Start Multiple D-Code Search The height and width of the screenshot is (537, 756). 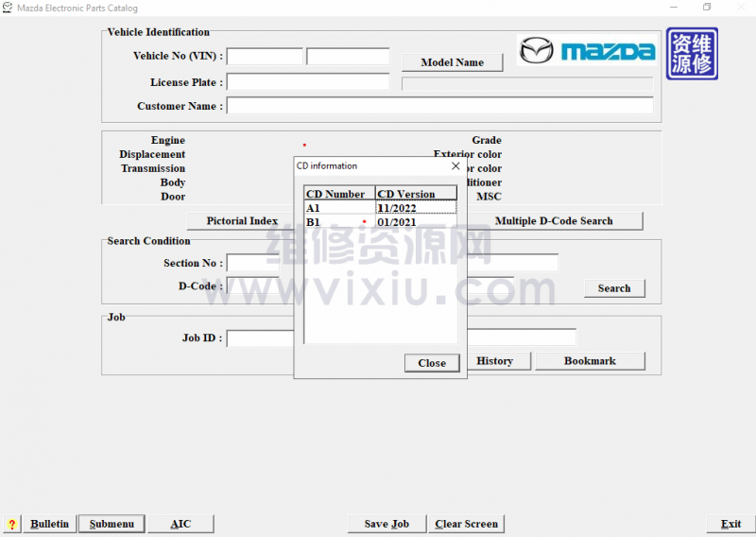click(554, 221)
